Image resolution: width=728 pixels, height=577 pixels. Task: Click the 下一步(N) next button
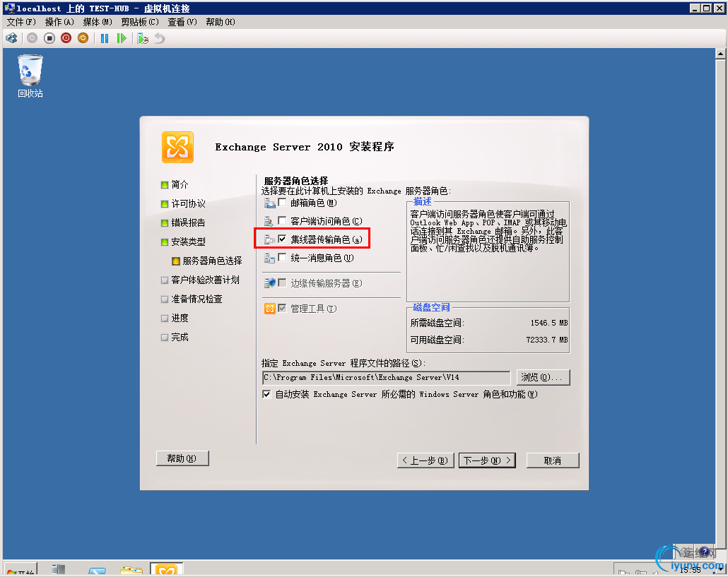click(487, 460)
